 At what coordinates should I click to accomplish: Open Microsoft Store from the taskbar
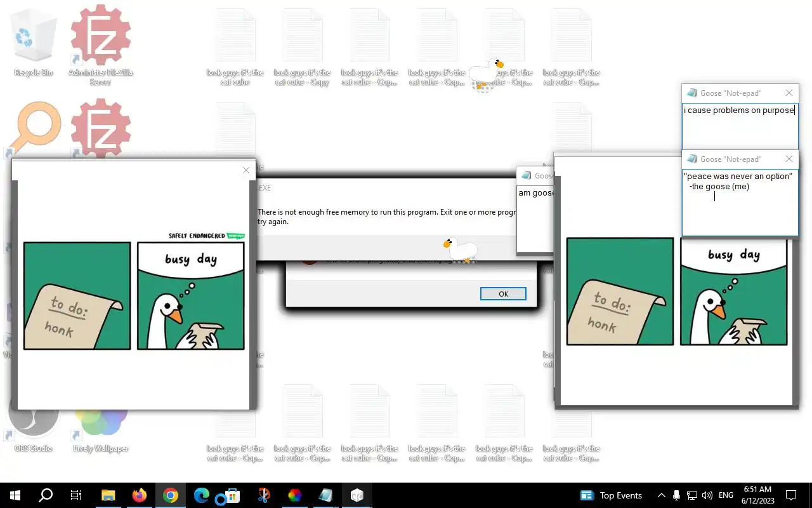tap(232, 495)
